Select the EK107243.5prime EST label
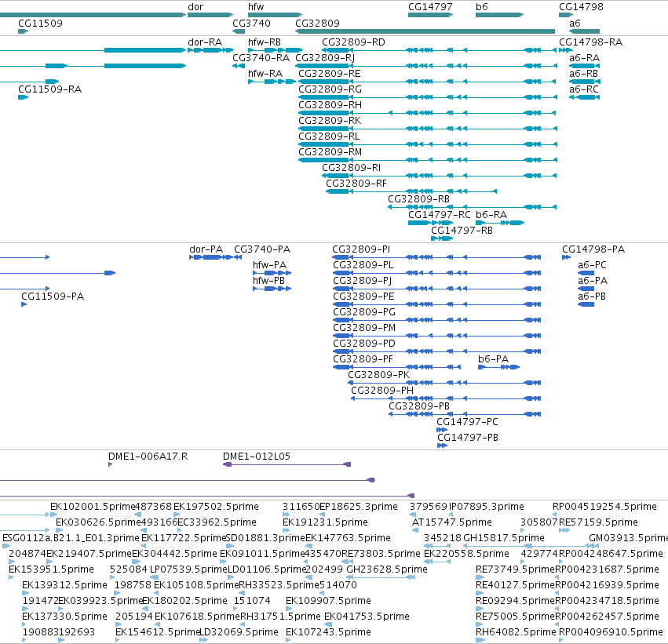 [x=328, y=632]
